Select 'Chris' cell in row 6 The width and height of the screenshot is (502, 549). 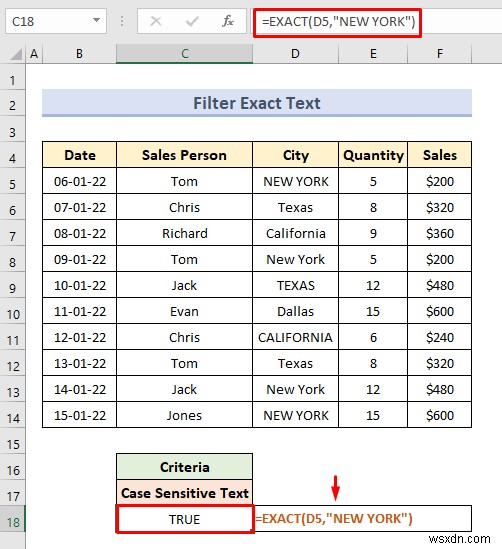[x=184, y=207]
